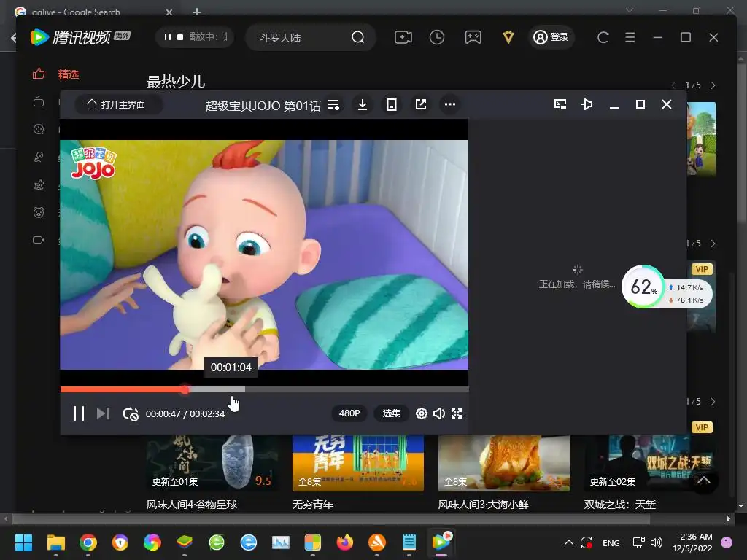Go to next page of 最热少儿 row
Screen dimensions: 747x560
[x=713, y=85]
